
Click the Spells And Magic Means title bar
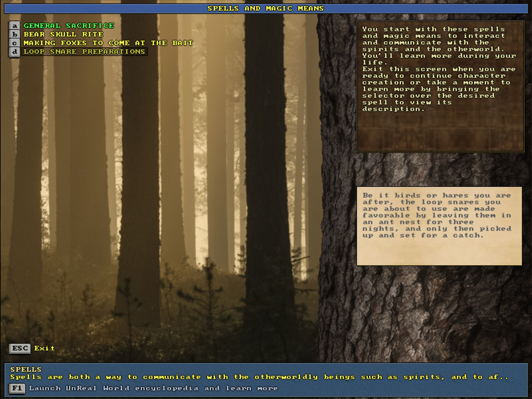[265, 8]
